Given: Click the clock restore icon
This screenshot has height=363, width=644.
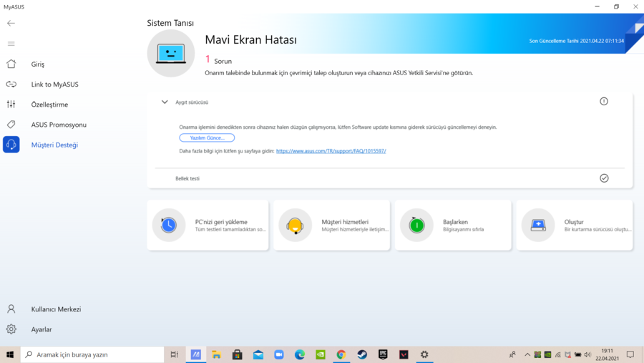Looking at the screenshot, I should (x=169, y=226).
